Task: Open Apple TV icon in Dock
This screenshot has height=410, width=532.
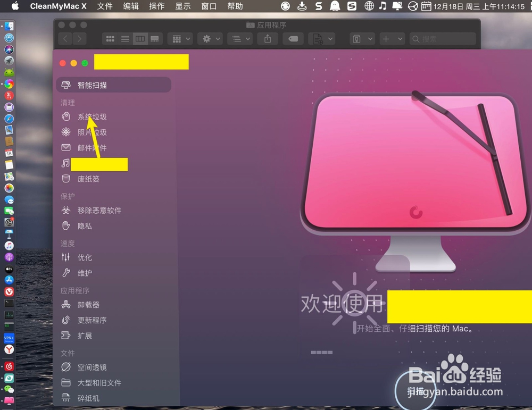Action: (9, 269)
